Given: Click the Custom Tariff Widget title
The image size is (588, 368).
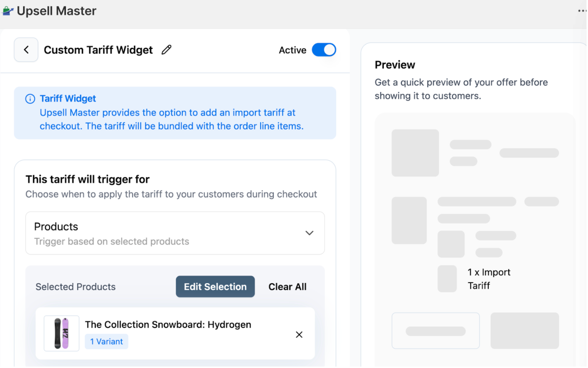Looking at the screenshot, I should coord(98,50).
